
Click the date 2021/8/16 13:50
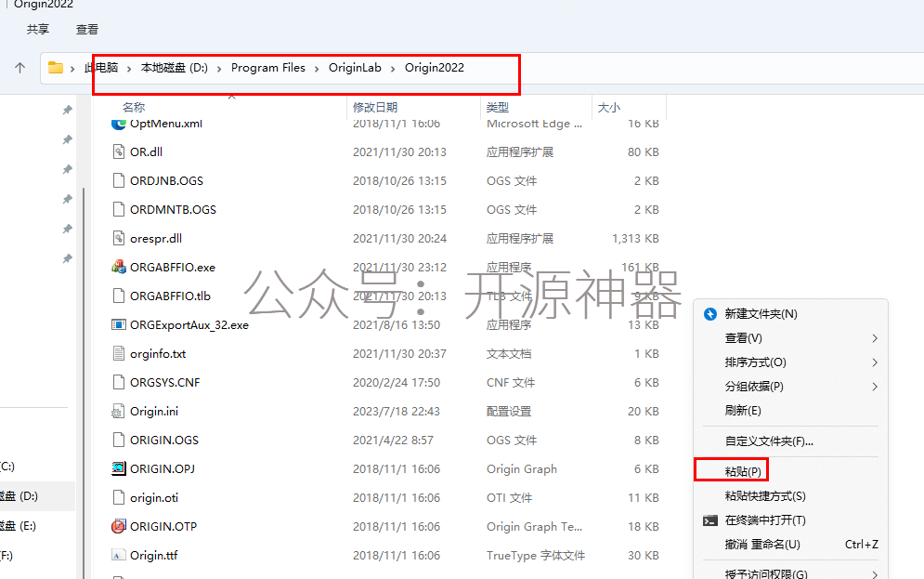coord(397,325)
